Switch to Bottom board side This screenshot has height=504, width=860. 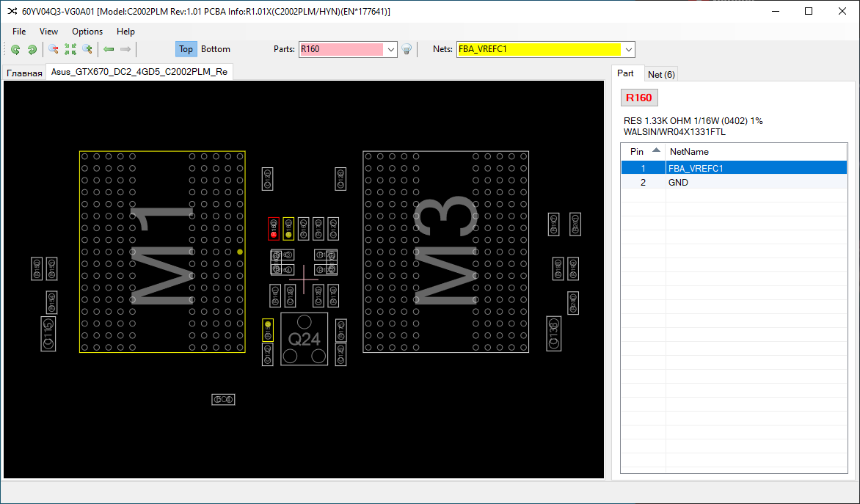(216, 49)
